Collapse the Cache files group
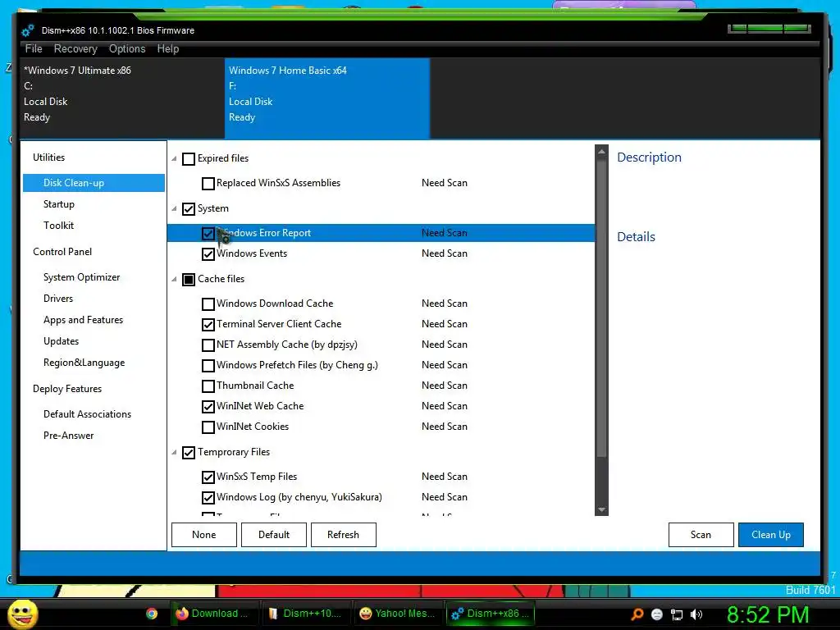This screenshot has height=630, width=840. [174, 279]
